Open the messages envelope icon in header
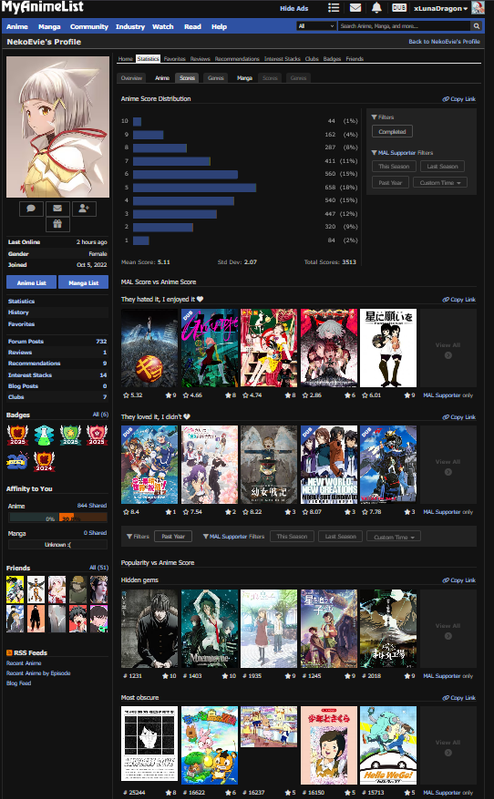Screen dimensions: 494x799 [355, 8]
